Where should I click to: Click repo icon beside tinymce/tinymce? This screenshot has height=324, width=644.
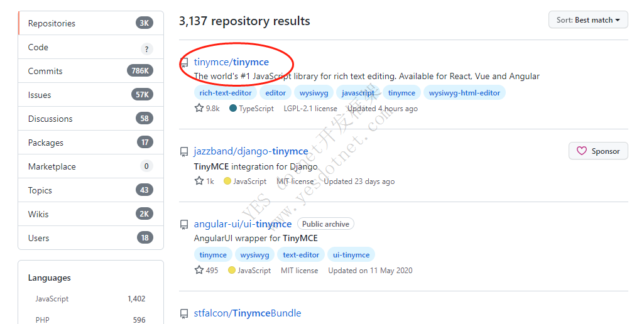coord(185,63)
